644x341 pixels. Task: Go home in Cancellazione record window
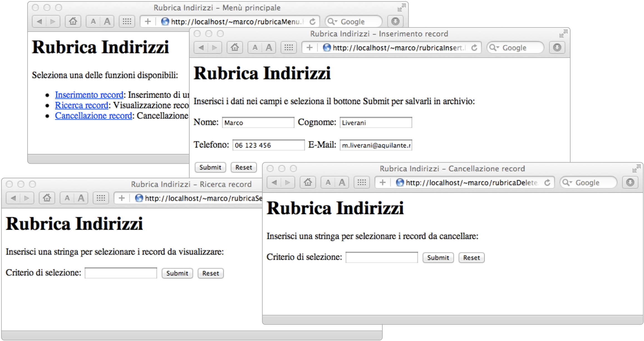[308, 183]
